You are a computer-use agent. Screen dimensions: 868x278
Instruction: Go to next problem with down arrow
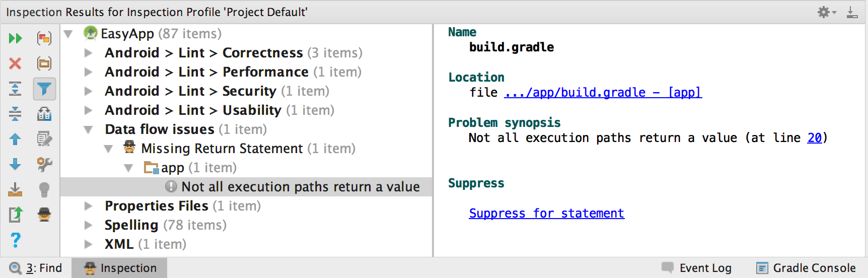click(16, 164)
